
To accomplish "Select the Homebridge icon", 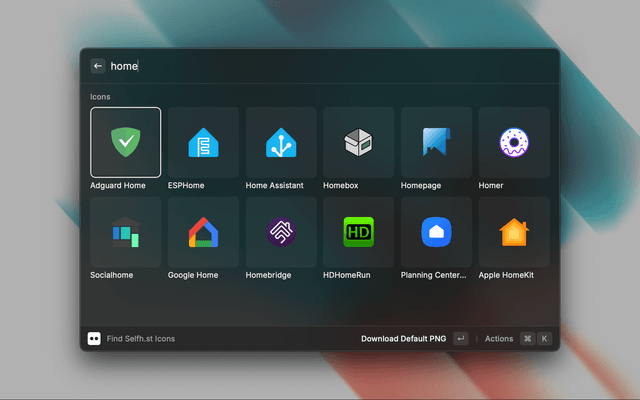I will tap(281, 232).
